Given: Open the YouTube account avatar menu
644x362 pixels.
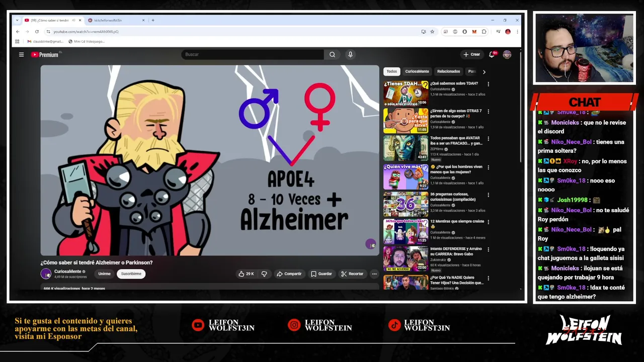Looking at the screenshot, I should [507, 54].
